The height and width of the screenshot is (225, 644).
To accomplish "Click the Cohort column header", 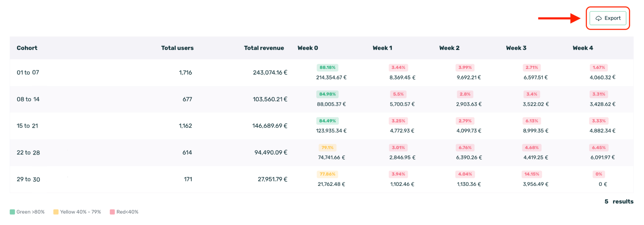I will pos(27,48).
